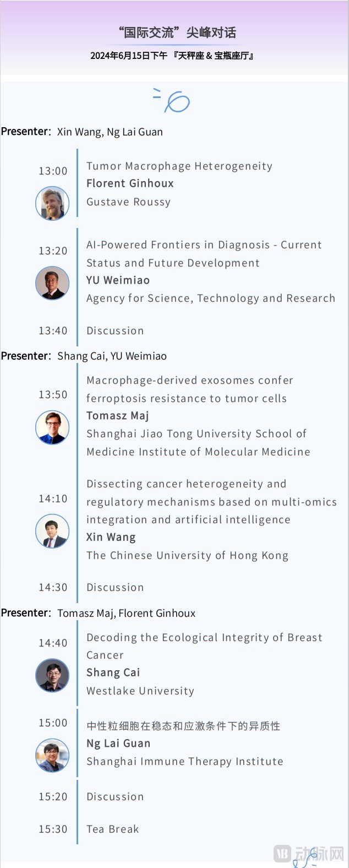Select the 15:30 Tea Break entry
Image resolution: width=349 pixels, height=868 pixels.
click(x=112, y=829)
